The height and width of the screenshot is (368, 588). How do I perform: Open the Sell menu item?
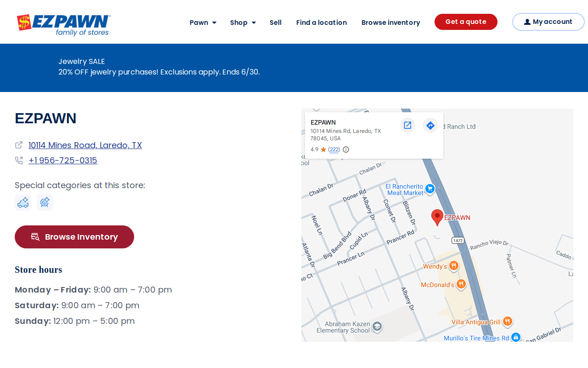276,23
